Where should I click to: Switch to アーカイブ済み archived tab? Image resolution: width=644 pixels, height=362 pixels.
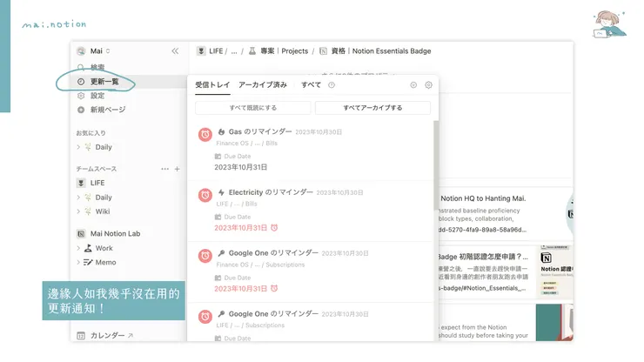(263, 84)
